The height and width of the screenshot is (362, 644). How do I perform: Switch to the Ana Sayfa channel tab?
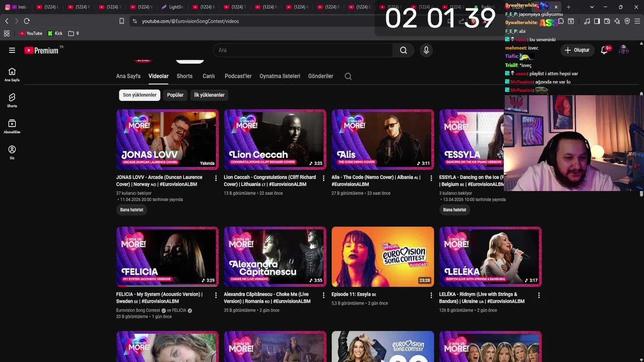tap(128, 76)
